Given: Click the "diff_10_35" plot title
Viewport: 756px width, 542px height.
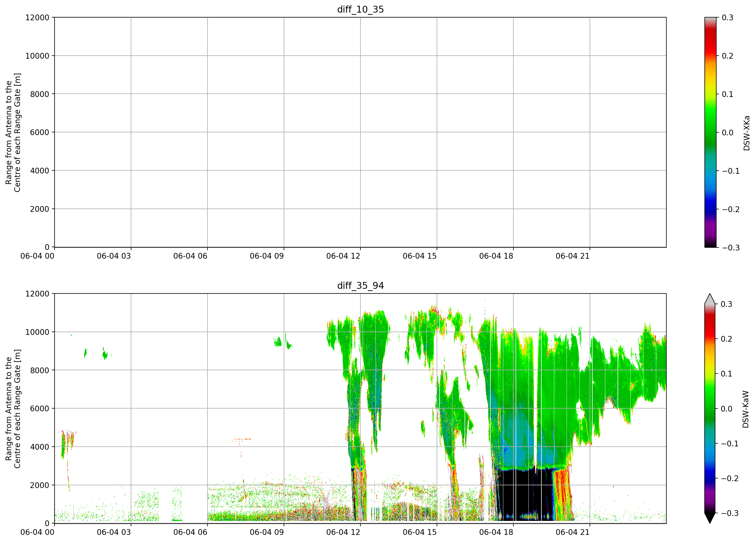Looking at the screenshot, I should 360,9.
